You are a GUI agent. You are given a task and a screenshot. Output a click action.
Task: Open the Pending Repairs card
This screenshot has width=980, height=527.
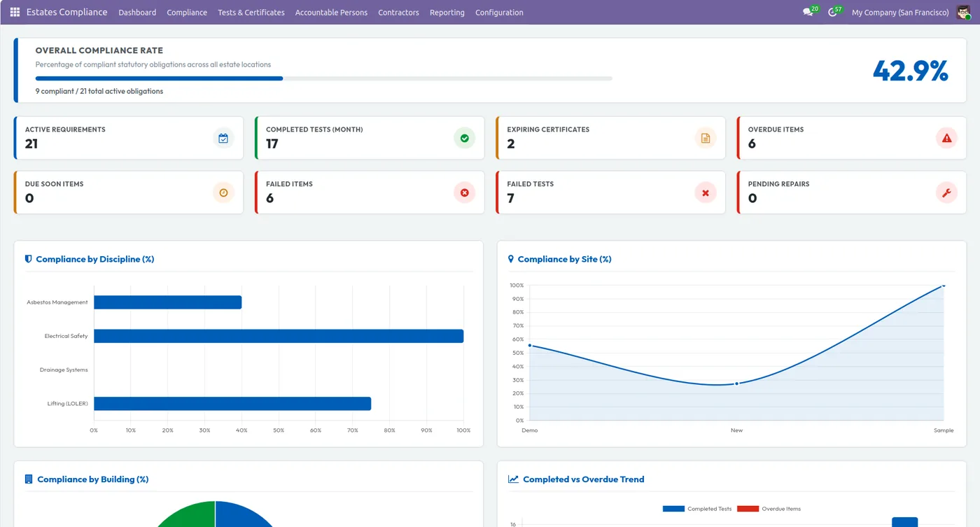pos(852,192)
